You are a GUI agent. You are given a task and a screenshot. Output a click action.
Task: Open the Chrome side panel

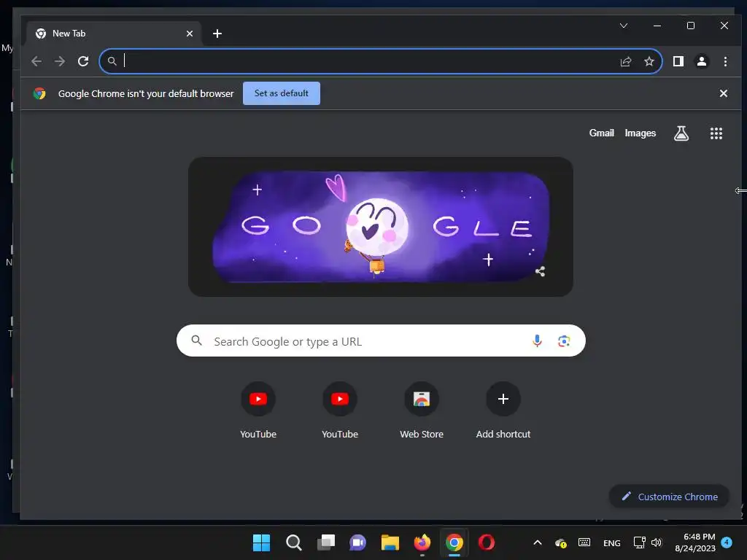tap(678, 61)
